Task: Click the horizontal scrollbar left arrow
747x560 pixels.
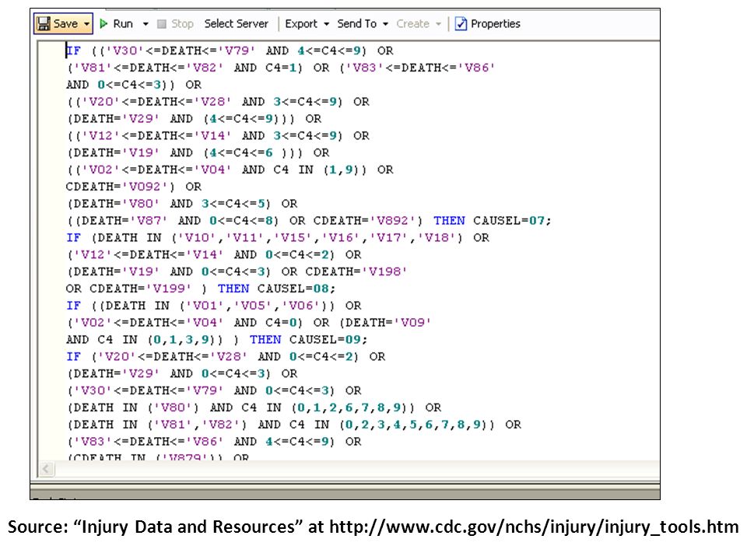Action: tap(46, 469)
